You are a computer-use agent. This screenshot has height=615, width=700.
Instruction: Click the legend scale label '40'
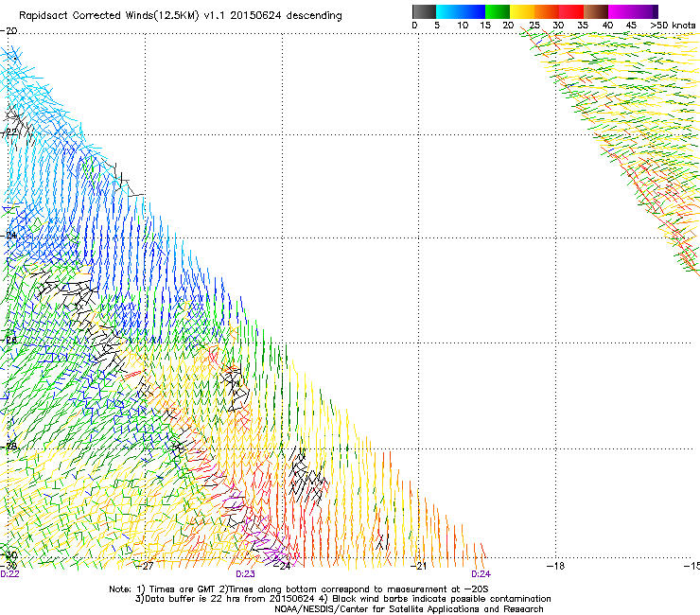[607, 25]
